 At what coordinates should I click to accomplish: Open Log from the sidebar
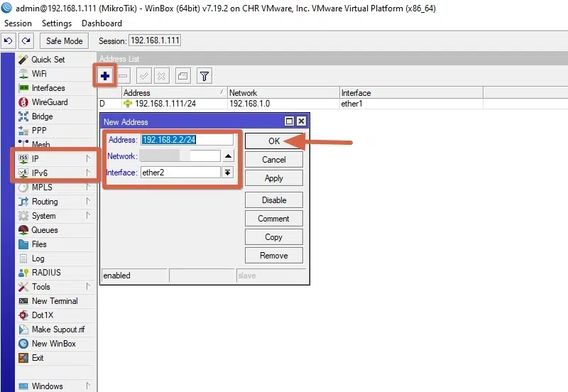(x=56, y=258)
